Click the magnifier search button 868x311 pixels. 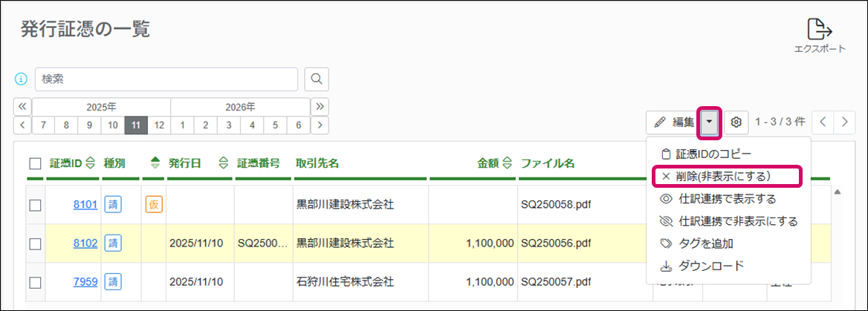coord(316,79)
